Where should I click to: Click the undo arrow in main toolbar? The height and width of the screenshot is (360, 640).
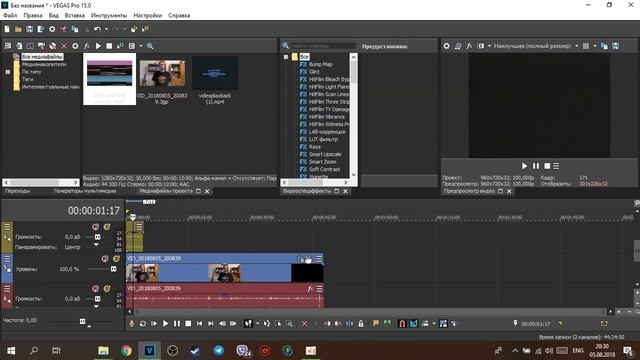coord(97,29)
